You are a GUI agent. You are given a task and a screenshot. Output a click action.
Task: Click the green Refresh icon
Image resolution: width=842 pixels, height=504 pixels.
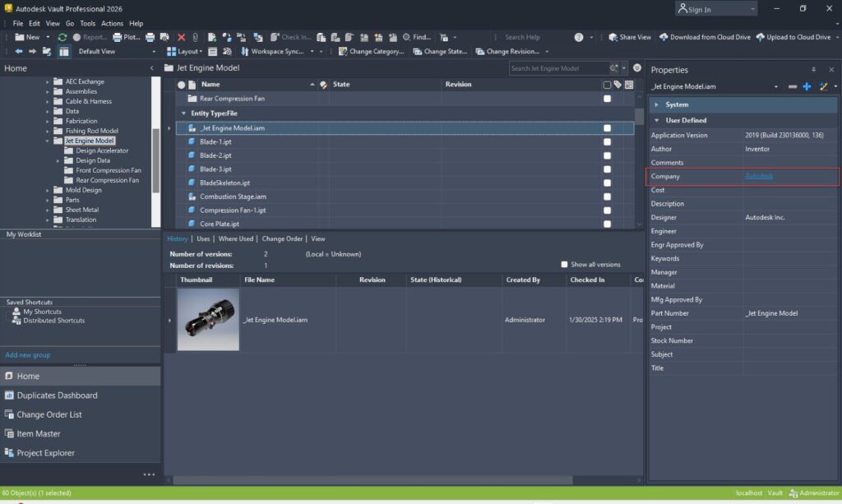(x=62, y=37)
